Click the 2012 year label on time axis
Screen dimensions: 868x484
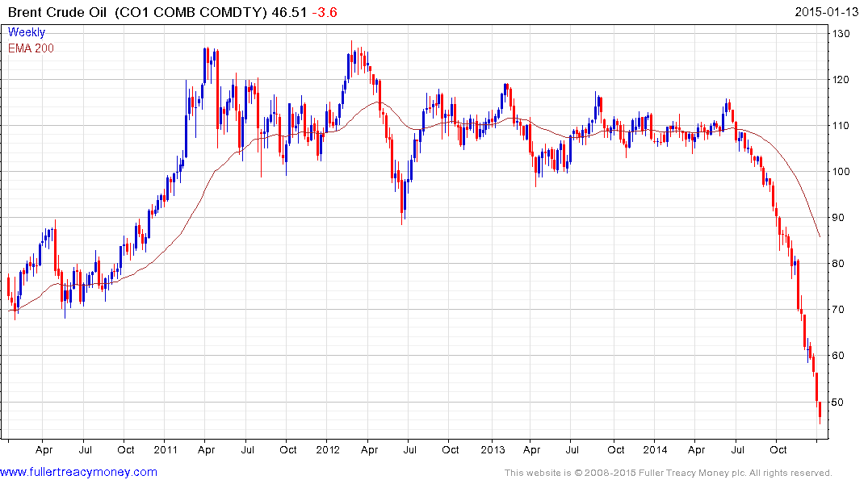pyautogui.click(x=328, y=449)
